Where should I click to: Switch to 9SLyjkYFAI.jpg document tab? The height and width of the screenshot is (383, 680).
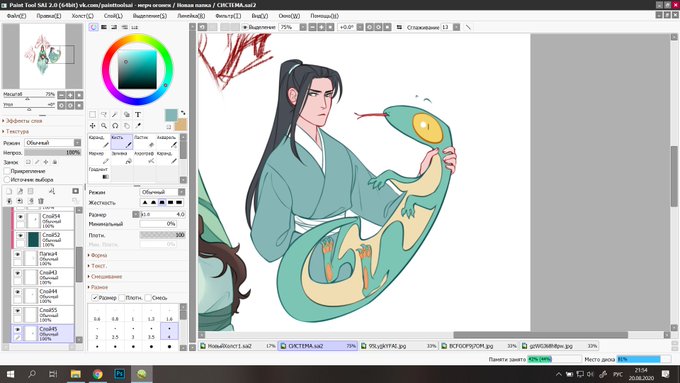[x=398, y=346]
